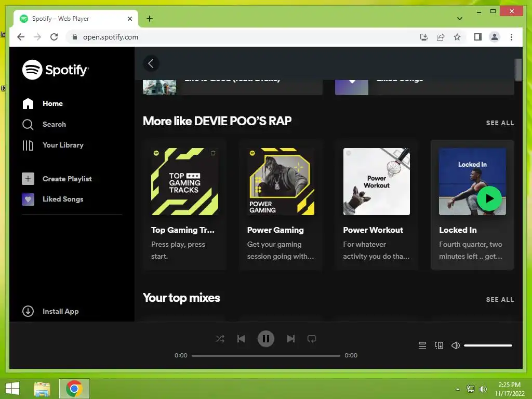Open system volume tray icon

[x=483, y=389]
